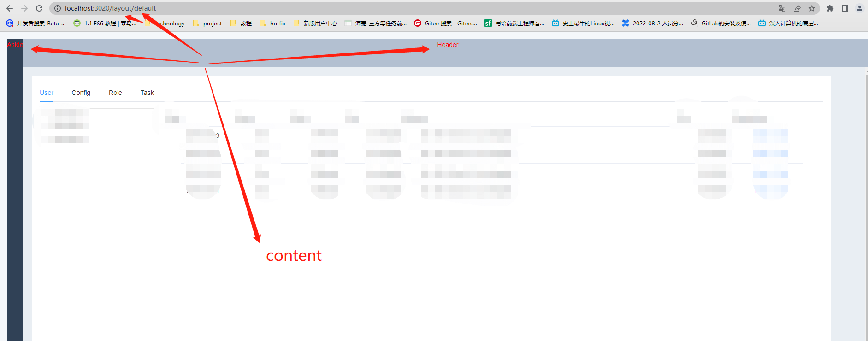Expand the hotfix bookmark folder
868x341 pixels.
coord(272,23)
